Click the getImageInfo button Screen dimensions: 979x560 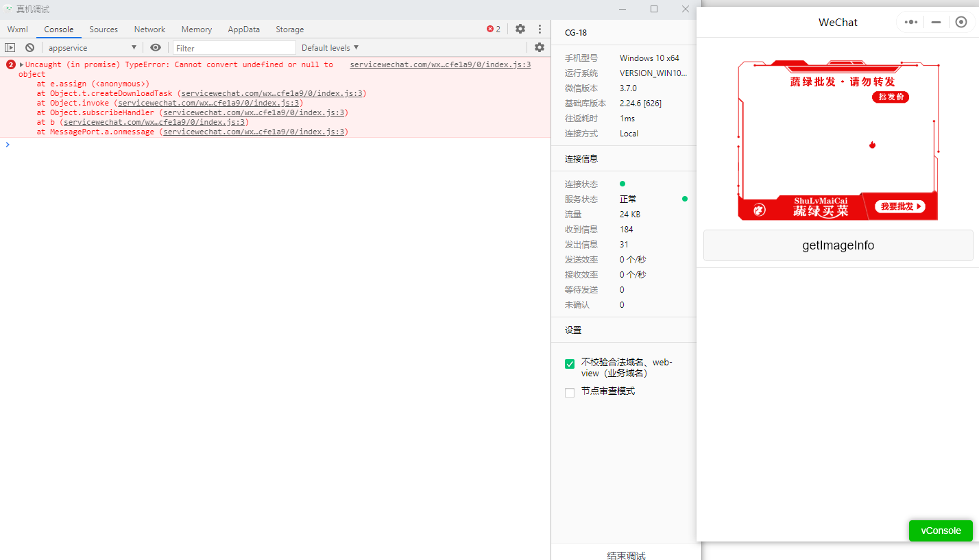[838, 245]
